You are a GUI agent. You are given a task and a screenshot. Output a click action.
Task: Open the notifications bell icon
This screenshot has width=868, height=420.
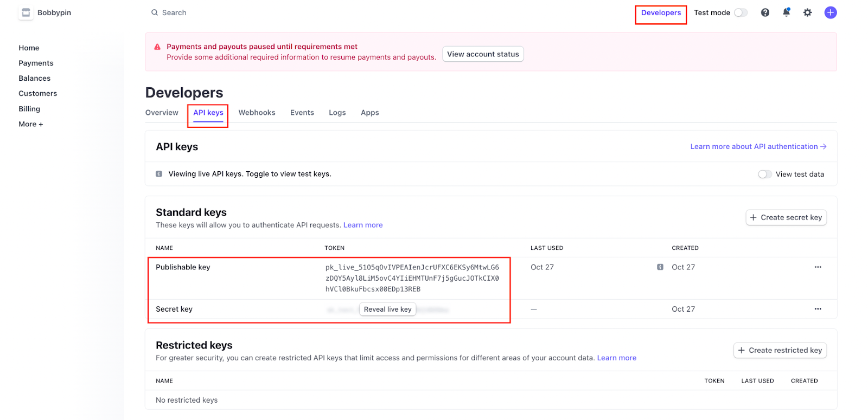[786, 12]
